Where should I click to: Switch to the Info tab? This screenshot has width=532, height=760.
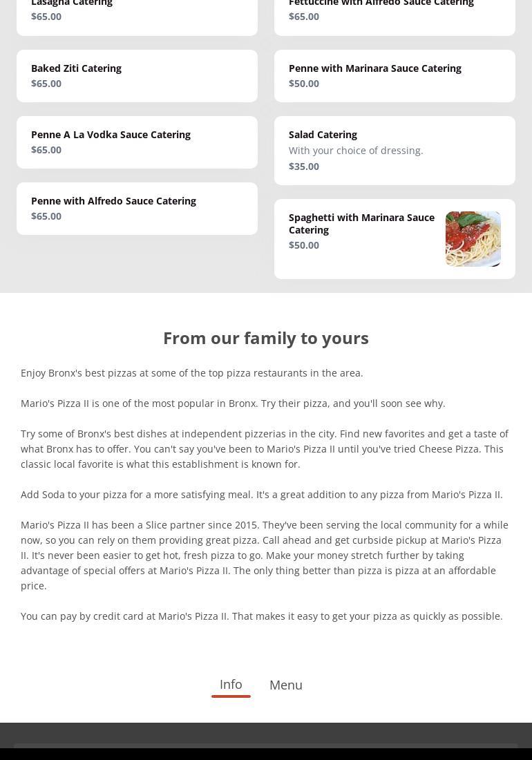(231, 685)
